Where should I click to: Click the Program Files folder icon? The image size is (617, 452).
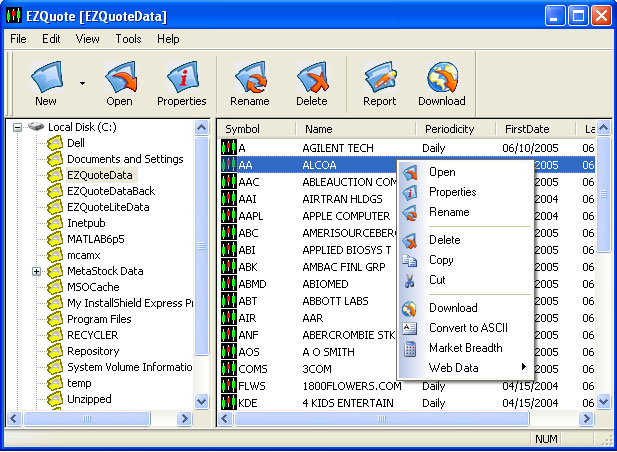click(x=55, y=319)
